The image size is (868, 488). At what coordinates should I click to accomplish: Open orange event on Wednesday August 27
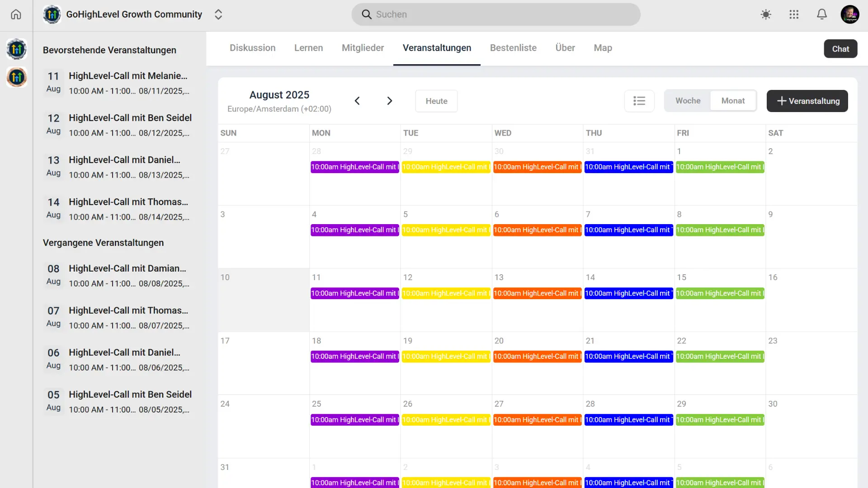(x=537, y=420)
